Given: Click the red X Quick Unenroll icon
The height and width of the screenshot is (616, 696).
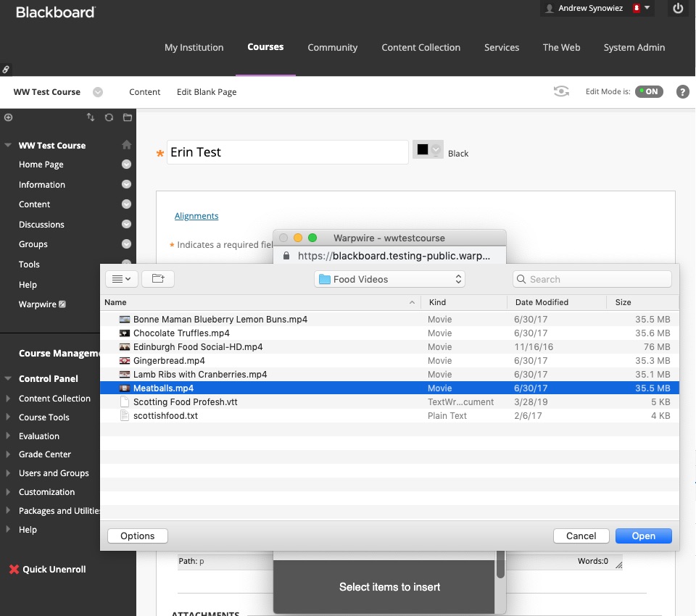Looking at the screenshot, I should pos(14,570).
